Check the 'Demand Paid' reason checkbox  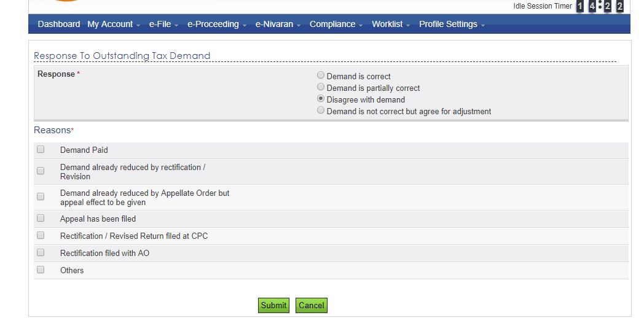(41, 149)
